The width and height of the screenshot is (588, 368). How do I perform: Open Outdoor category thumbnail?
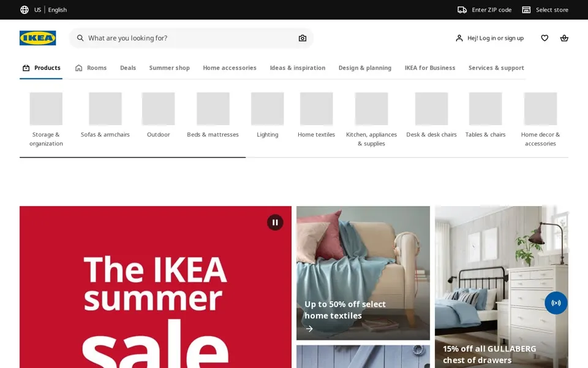(x=158, y=109)
